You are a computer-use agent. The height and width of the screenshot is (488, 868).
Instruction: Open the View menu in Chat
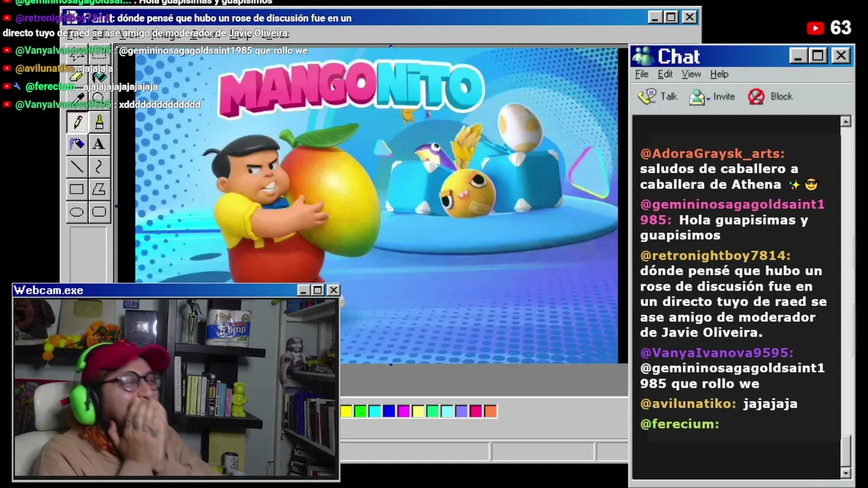point(691,74)
